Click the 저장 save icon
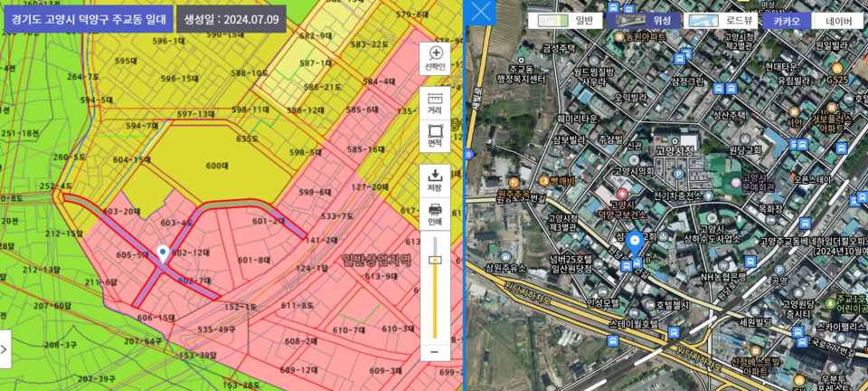Screen dimensions: 868x391 435,179
